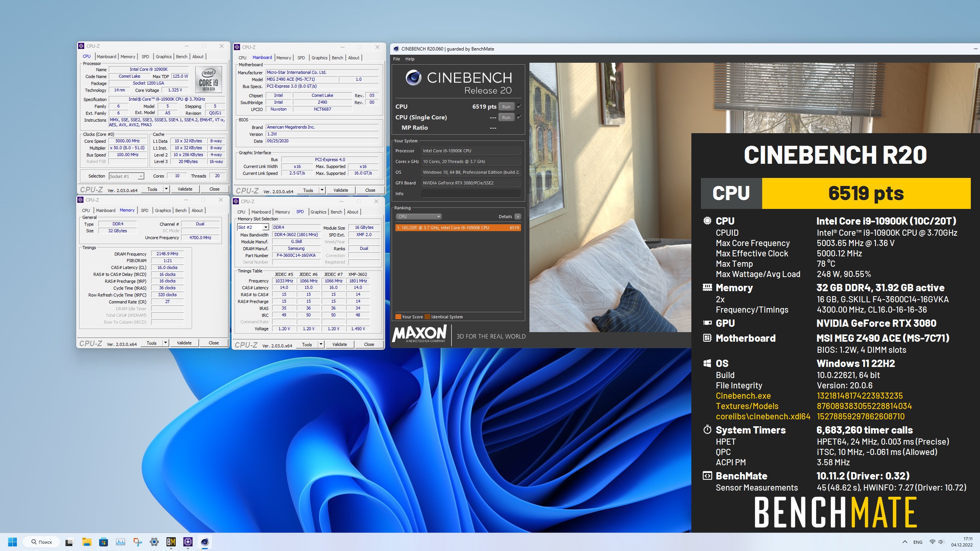This screenshot has width=980, height=551.
Task: Click the Cinebench sphere logo in the header
Action: coord(413,78)
